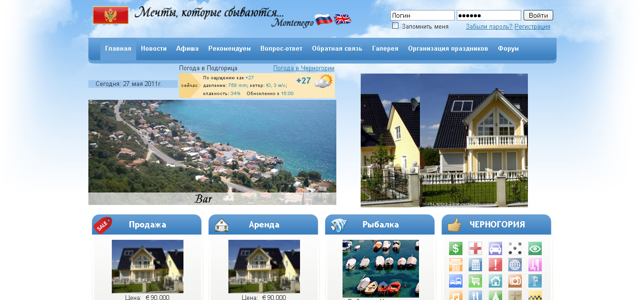Click the green shopping cart icon
The height and width of the screenshot is (300, 644).
475,281
